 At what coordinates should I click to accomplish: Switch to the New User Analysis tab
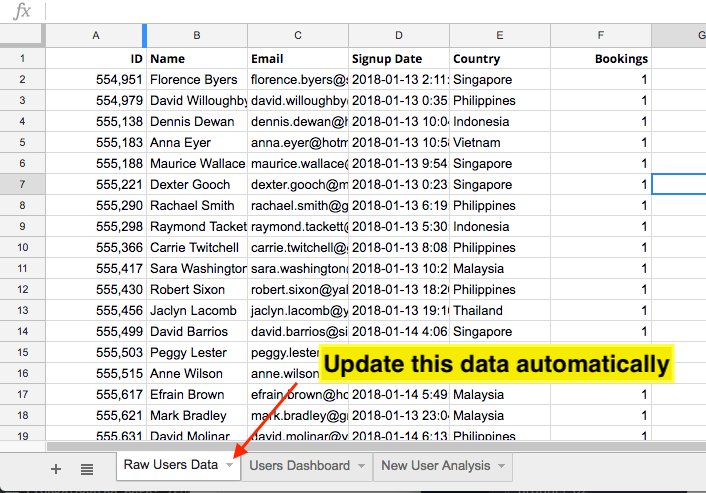(435, 465)
